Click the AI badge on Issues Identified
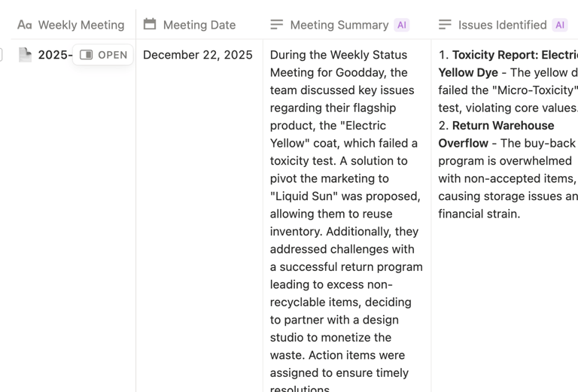The height and width of the screenshot is (392, 578). click(559, 25)
